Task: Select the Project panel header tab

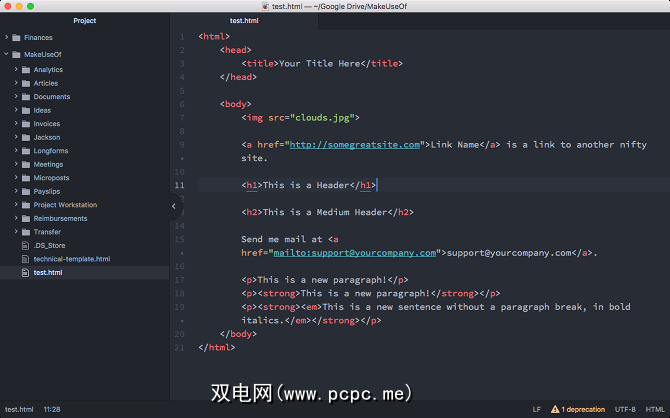Action: (x=85, y=20)
